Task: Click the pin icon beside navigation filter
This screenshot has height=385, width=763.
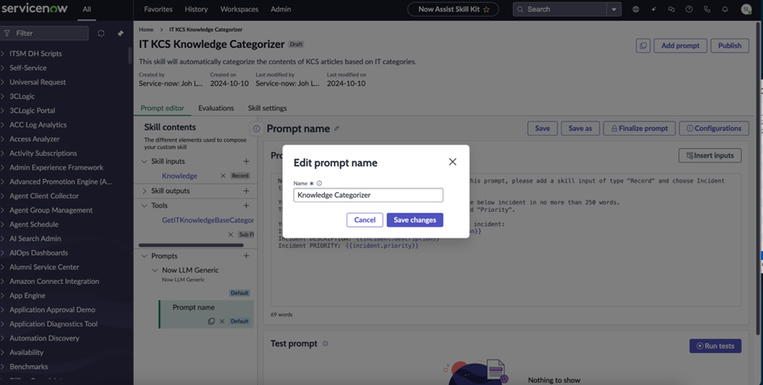Action: click(121, 33)
